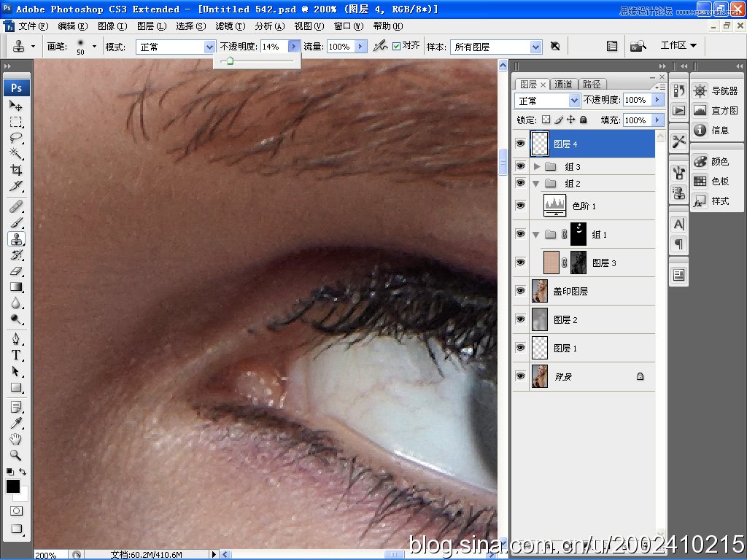Open layer fill 填充 slider arrow

pos(657,120)
